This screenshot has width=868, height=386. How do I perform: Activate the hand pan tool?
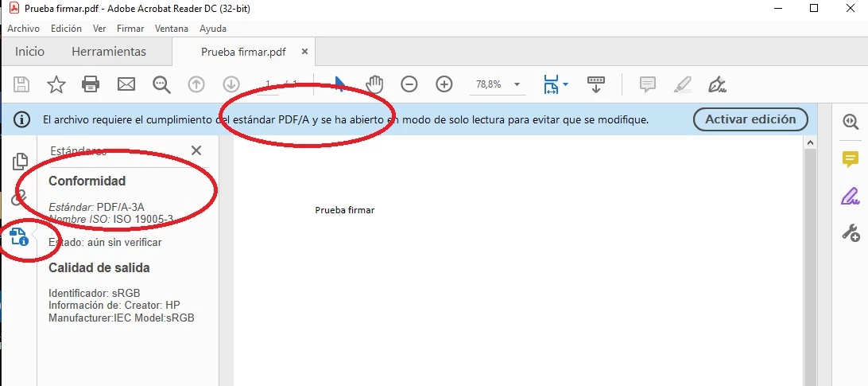(374, 84)
